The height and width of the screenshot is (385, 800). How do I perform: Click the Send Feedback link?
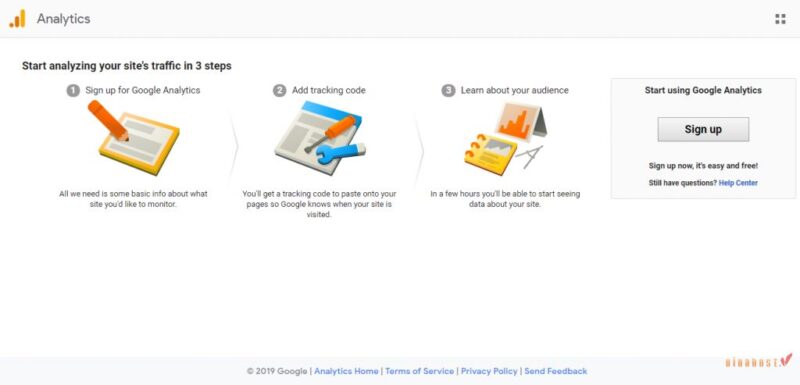coord(556,371)
